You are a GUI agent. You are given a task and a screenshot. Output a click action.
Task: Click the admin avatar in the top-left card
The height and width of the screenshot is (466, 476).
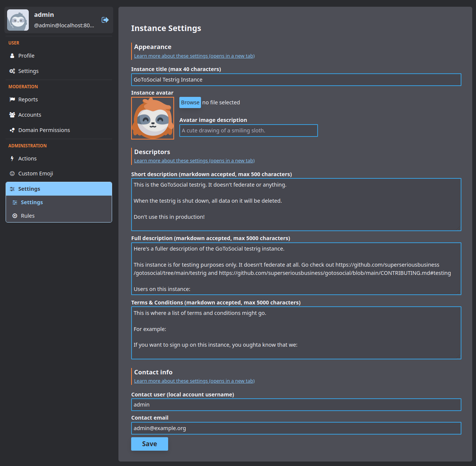pos(18,20)
